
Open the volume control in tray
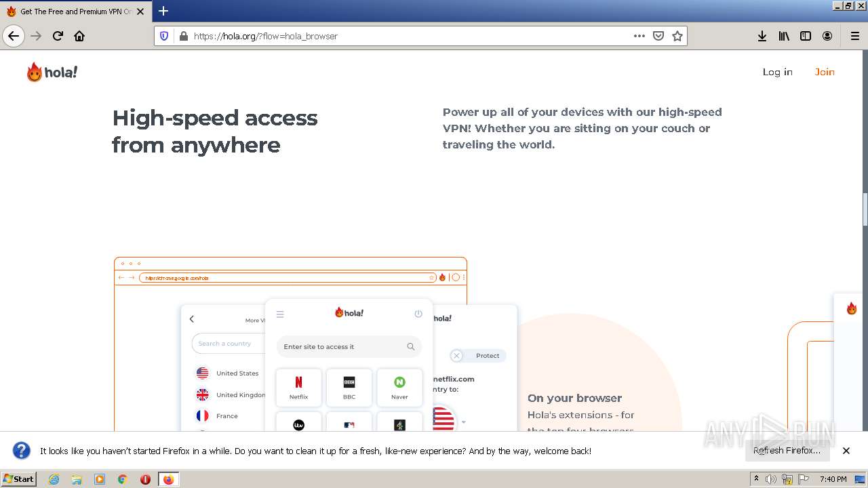point(771,479)
